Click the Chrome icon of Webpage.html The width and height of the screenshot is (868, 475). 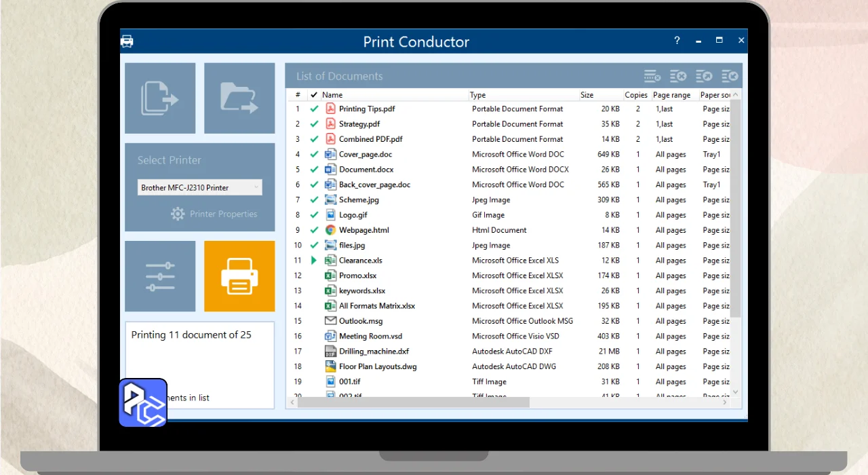pyautogui.click(x=331, y=230)
